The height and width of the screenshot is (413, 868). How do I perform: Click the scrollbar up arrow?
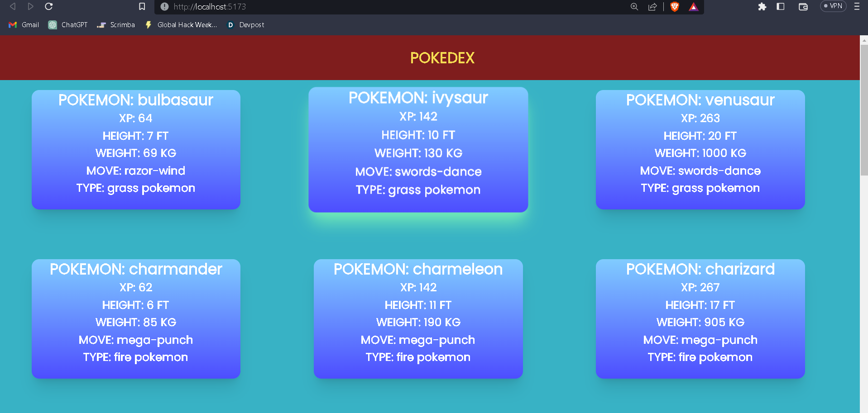point(864,40)
